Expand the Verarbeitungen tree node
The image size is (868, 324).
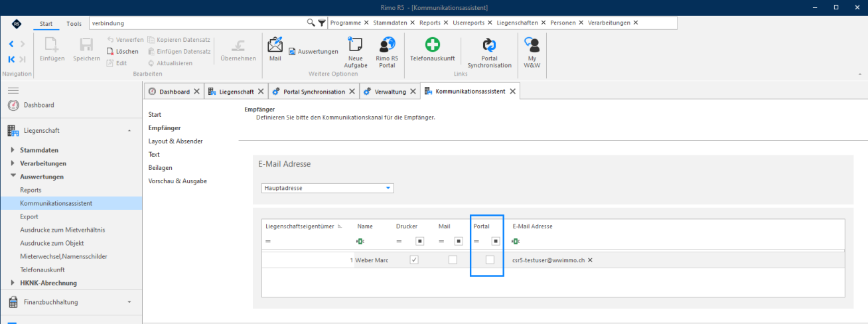[13, 163]
